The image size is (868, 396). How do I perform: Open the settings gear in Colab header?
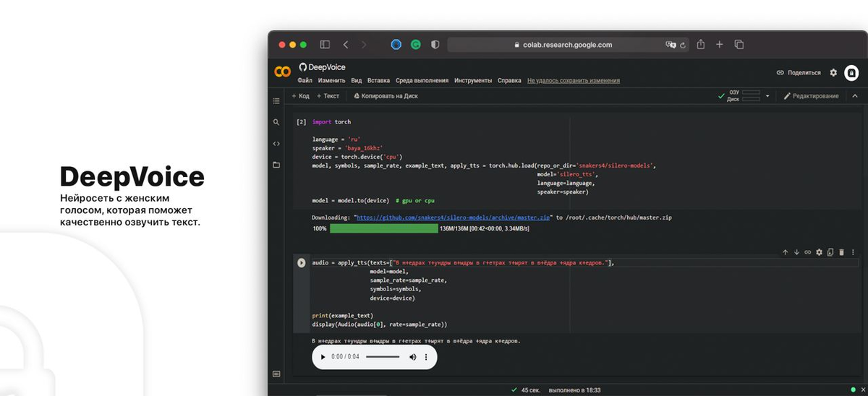click(833, 72)
